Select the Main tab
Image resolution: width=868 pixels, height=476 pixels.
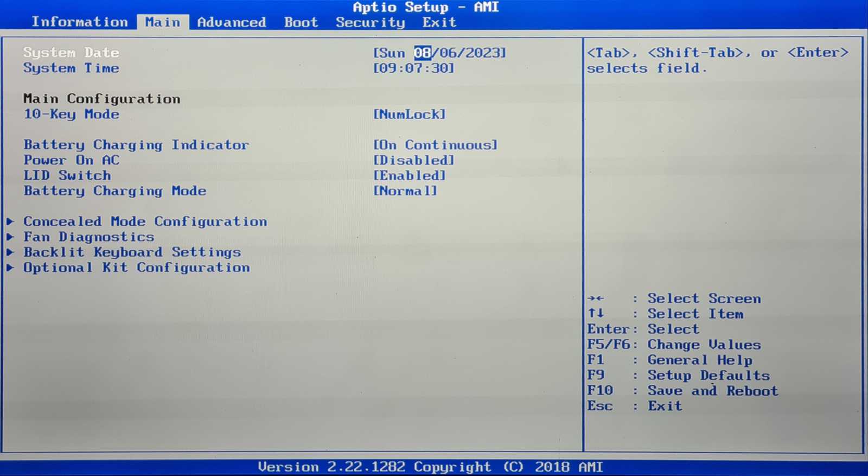(x=163, y=22)
